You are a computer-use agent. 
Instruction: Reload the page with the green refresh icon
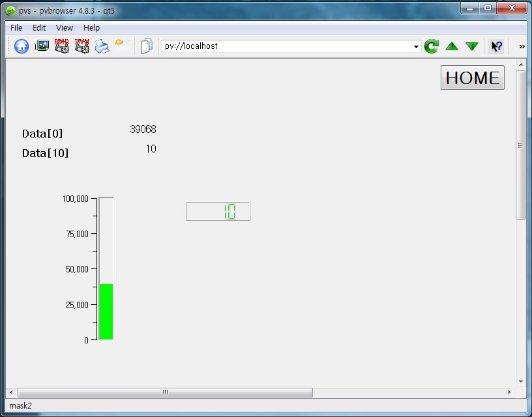(431, 46)
